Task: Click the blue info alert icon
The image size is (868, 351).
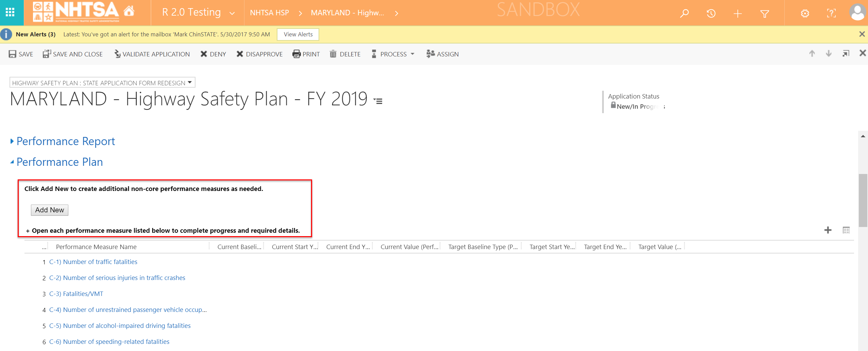Action: 6,34
